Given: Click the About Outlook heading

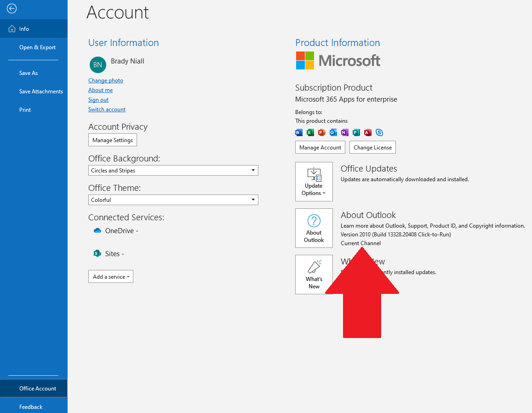Looking at the screenshot, I should 368,215.
